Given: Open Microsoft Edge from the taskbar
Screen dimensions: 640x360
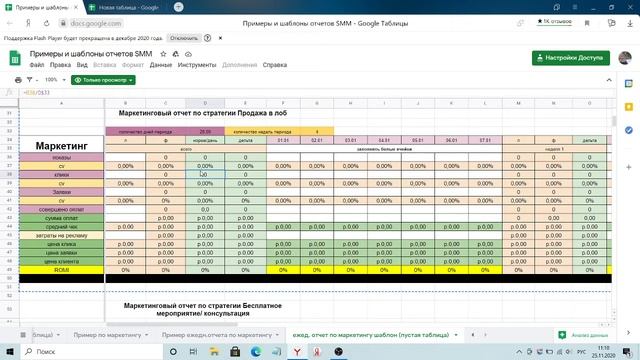Looking at the screenshot, I should coord(256,351).
